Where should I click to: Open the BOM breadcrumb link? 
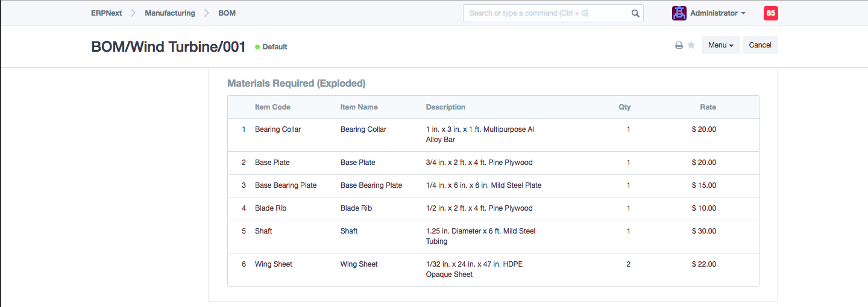tap(227, 13)
